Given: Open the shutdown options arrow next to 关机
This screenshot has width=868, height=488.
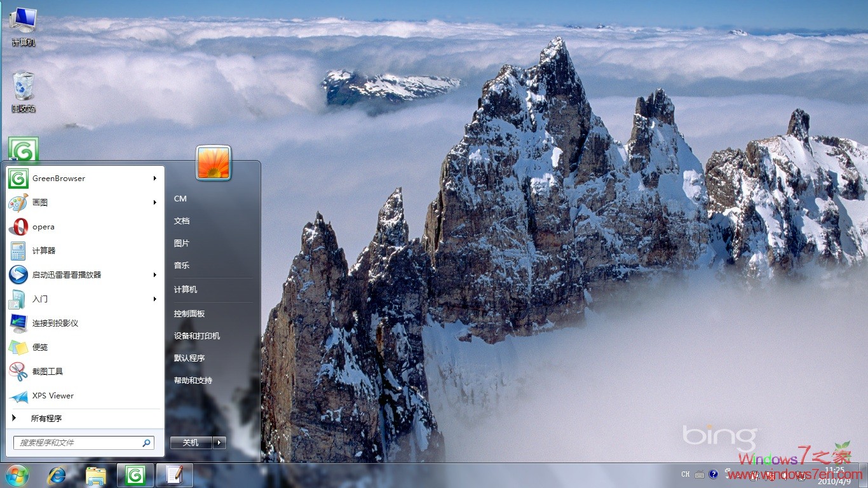Looking at the screenshot, I should tap(219, 443).
